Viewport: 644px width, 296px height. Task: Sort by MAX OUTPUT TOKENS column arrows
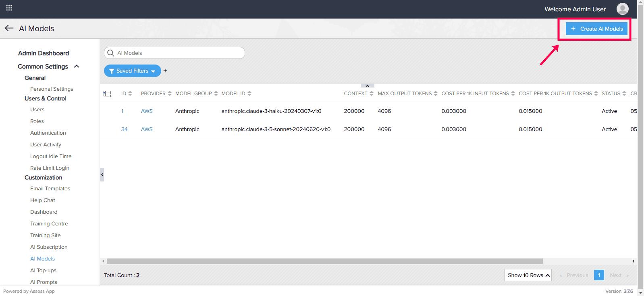(x=436, y=94)
